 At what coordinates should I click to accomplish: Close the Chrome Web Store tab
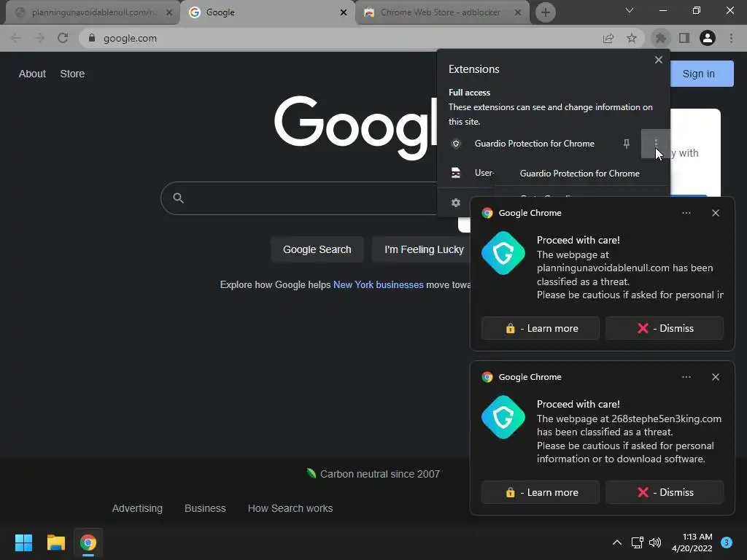518,12
